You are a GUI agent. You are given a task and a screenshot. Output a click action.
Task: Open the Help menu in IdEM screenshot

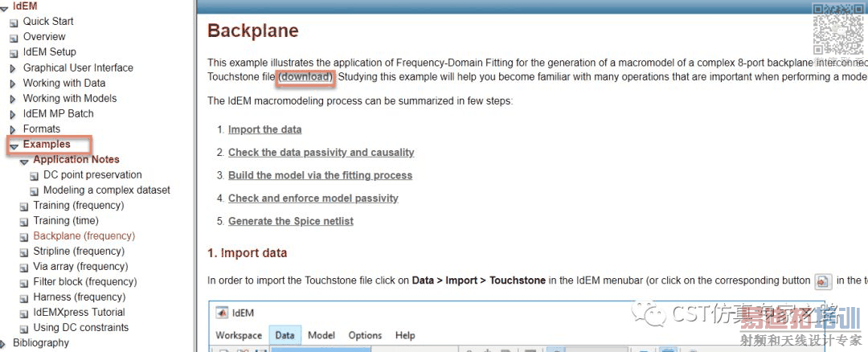(x=404, y=335)
